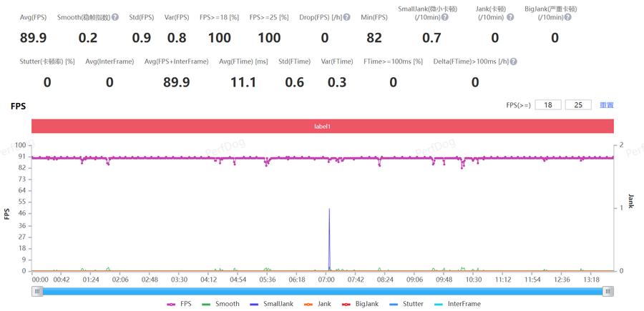Toggle SmallJank series in legend
Viewport: 644px width, 311px height.
(271, 304)
